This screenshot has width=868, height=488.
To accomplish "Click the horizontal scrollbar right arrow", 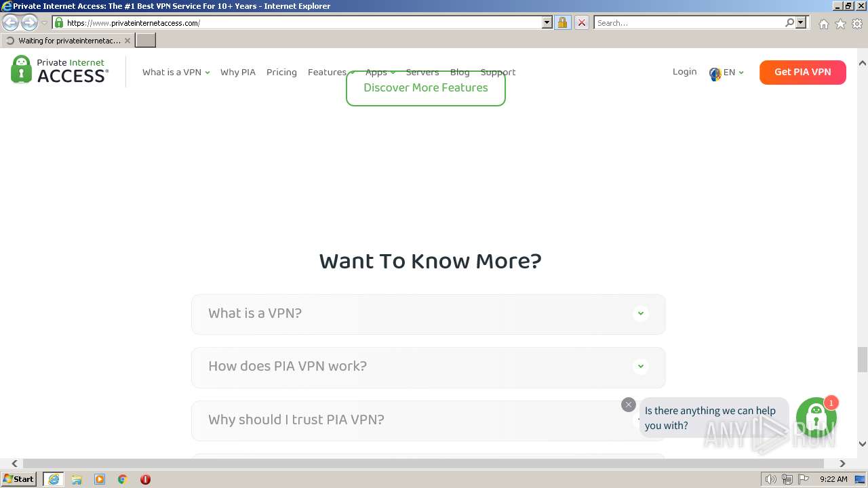I will coord(842,464).
